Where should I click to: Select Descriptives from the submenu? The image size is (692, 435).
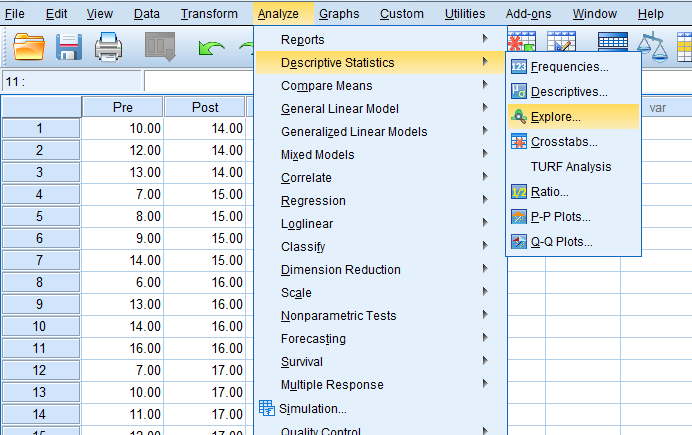[x=568, y=92]
